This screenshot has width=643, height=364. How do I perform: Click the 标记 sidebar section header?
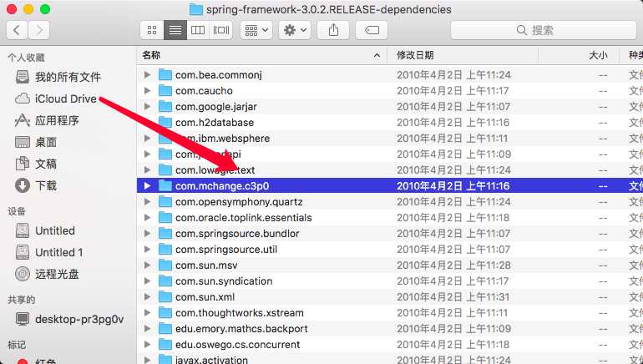click(17, 345)
